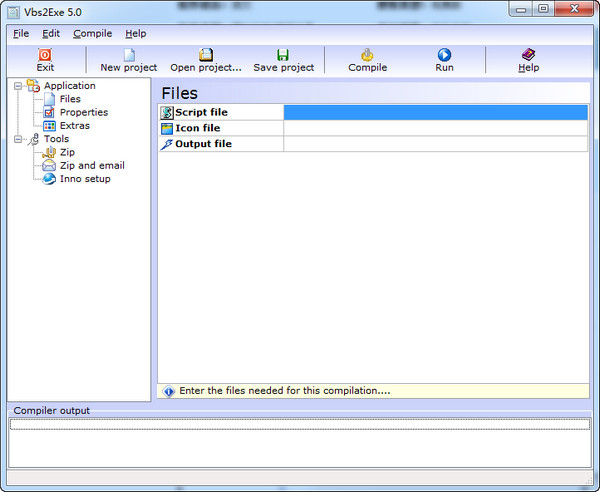
Task: Click the Output file value field
Action: pos(436,144)
